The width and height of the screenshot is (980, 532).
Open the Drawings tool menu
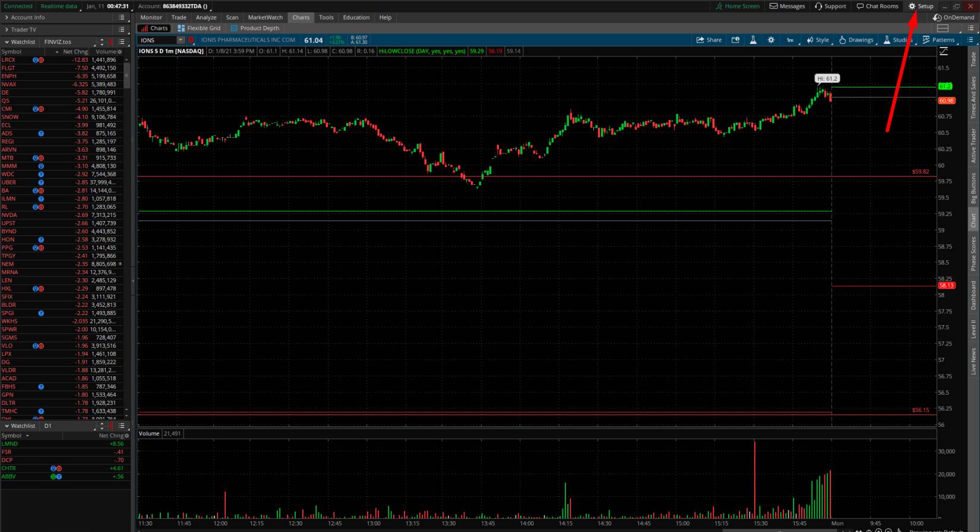(856, 40)
